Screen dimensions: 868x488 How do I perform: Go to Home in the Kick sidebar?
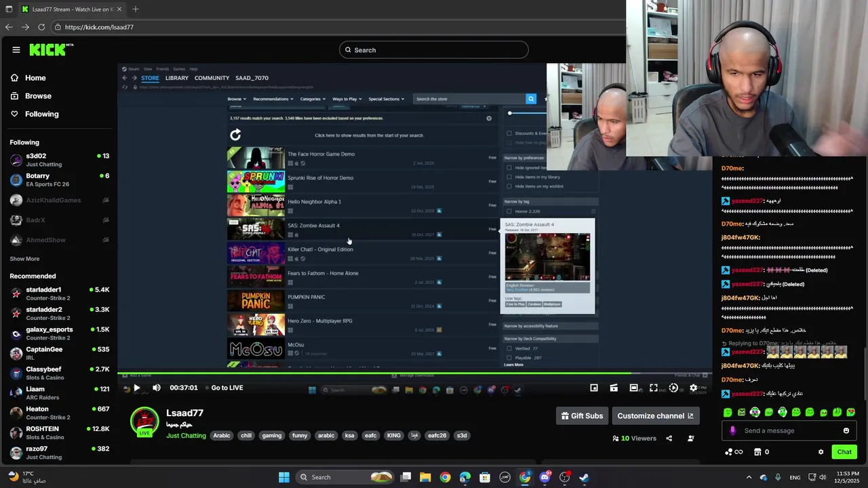(28, 78)
